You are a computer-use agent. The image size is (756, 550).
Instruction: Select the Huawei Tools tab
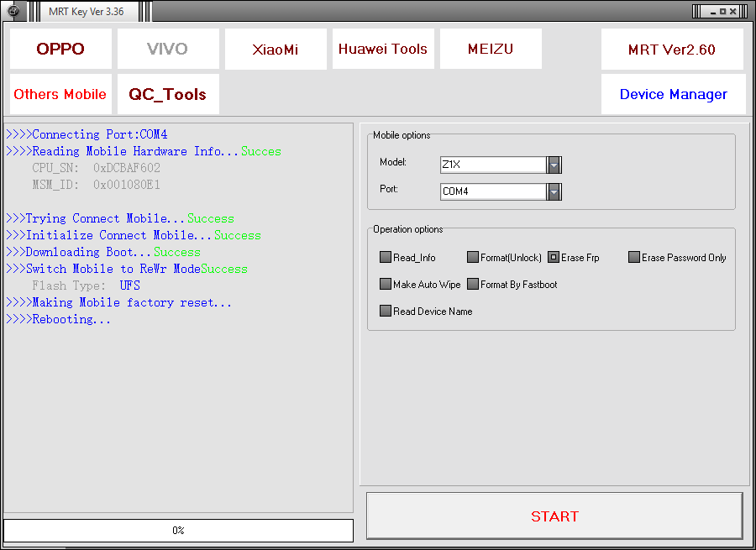(383, 49)
